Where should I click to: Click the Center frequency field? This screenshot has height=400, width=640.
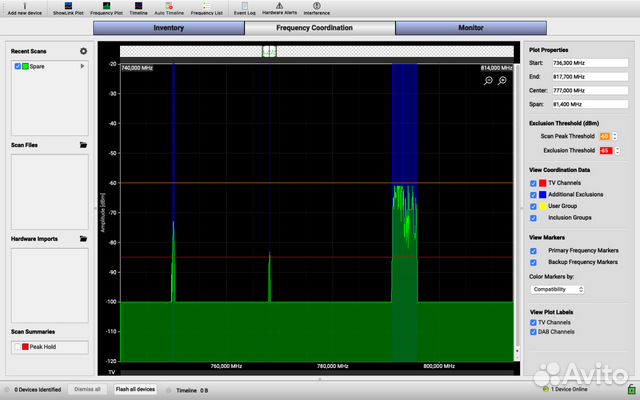tap(590, 90)
